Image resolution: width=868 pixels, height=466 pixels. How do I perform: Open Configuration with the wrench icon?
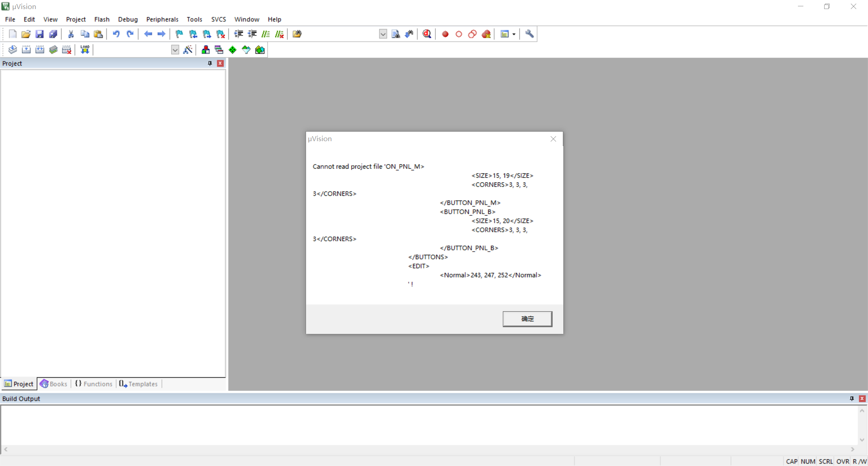click(529, 34)
